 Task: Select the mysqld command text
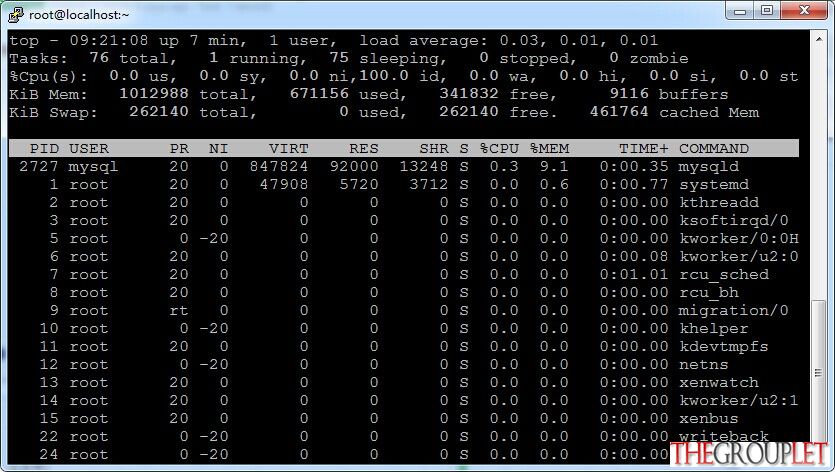[709, 167]
